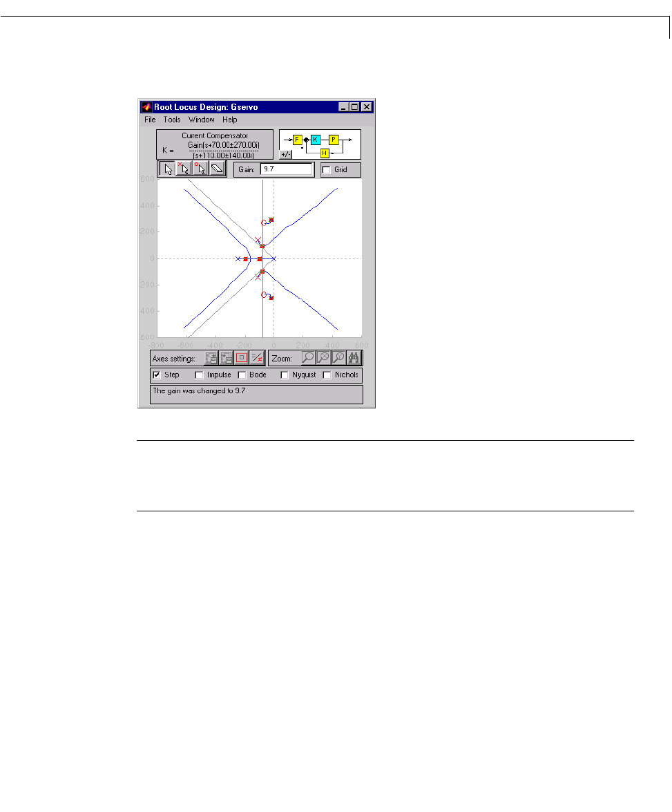The width and height of the screenshot is (672, 812).
Task: Click the binoculars full-view zoom icon
Action: [x=354, y=358]
